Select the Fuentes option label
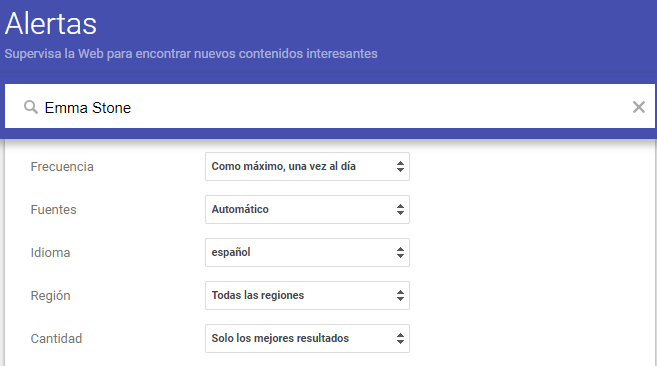 [53, 209]
